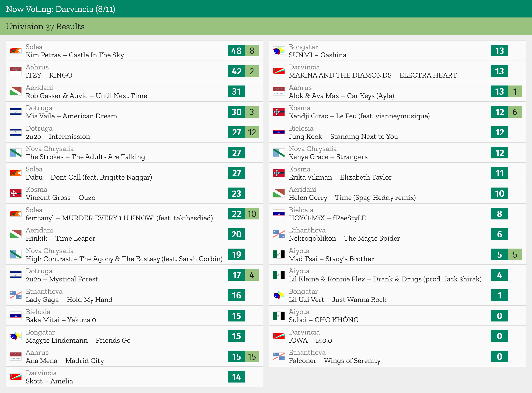Click the Aeridani flag beside Rob Gasser & Auvic
Screen dimensions: 532x393
[x=15, y=92]
